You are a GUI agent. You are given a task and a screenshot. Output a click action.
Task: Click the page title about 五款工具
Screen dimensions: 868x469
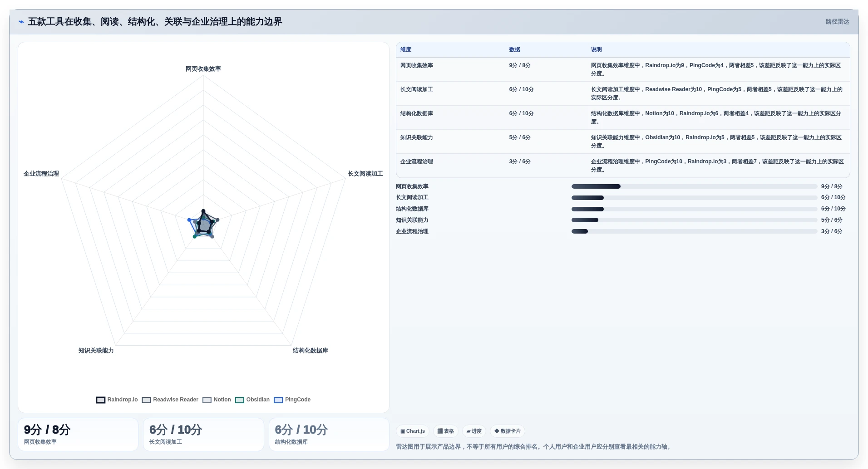click(x=155, y=22)
